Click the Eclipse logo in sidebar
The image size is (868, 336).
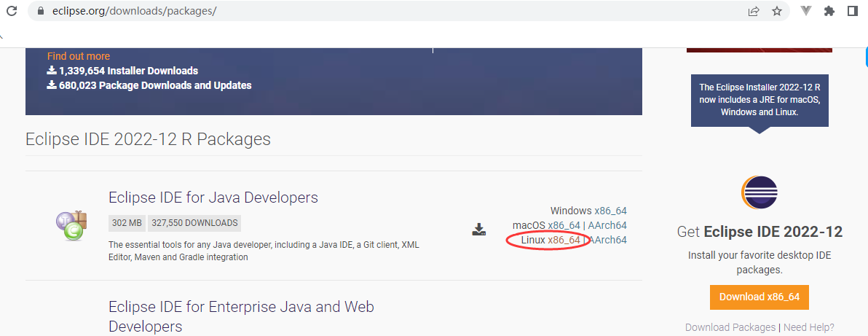(759, 192)
